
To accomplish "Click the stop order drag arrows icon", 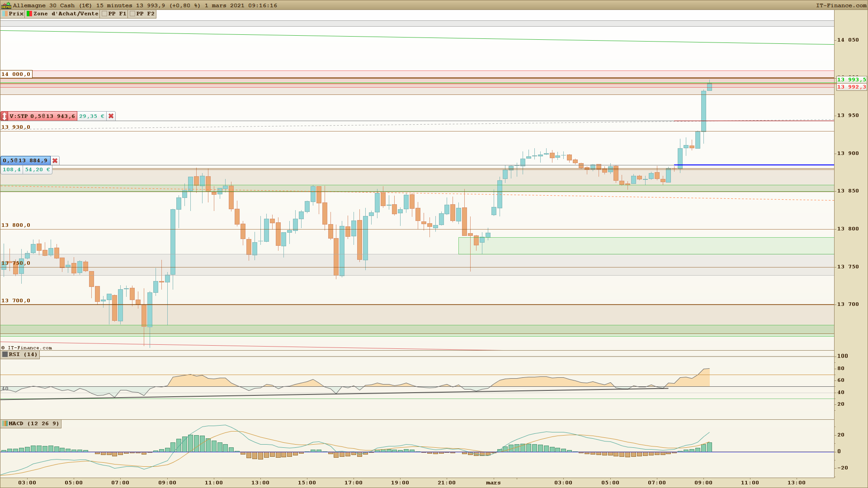I will 5,116.
